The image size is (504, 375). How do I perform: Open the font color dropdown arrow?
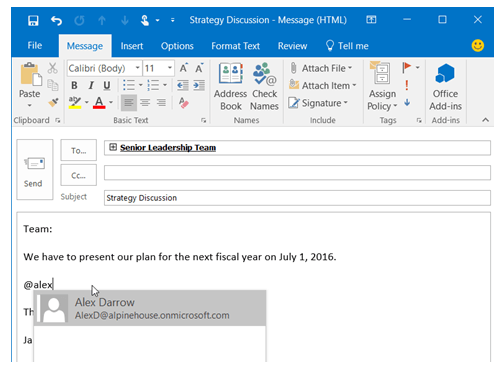[111, 102]
